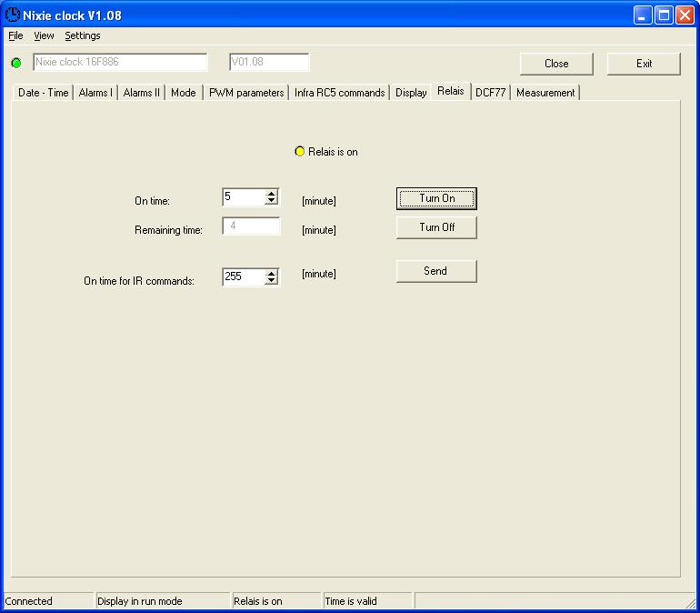Maximize the Nixie clock window

664,15
